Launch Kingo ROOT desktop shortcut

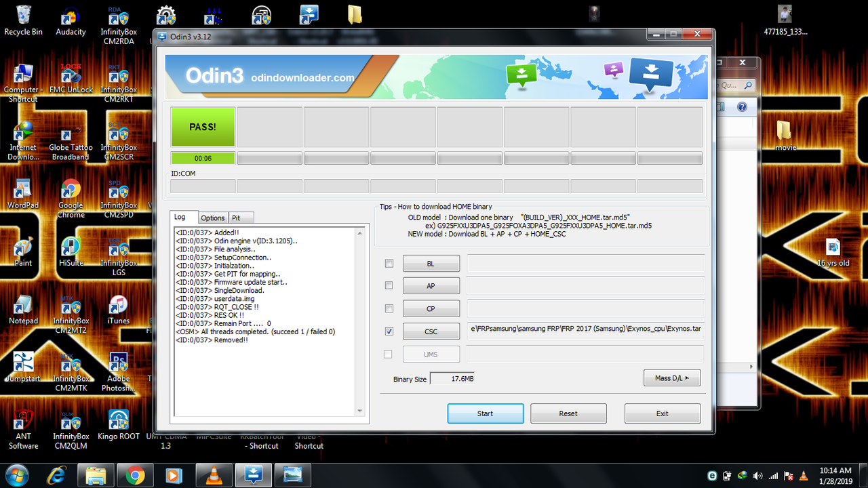[119, 424]
